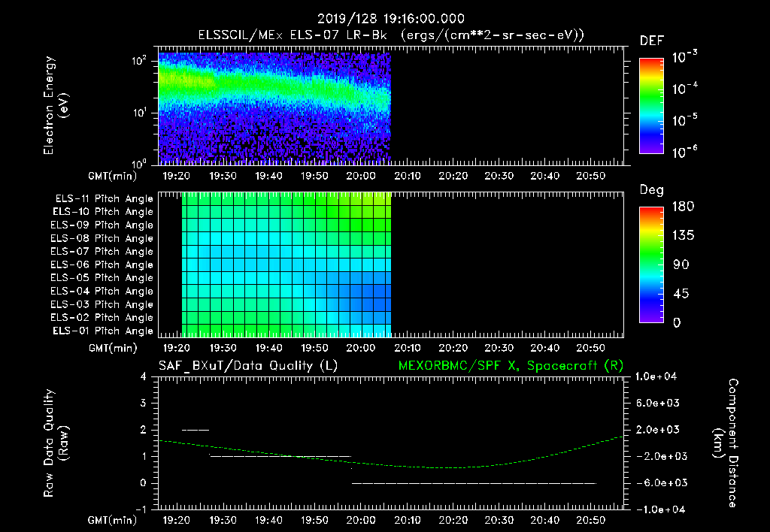Viewport: 770px width, 532px height.
Task: Click the white data quality segment at level 2
Action: 196,430
